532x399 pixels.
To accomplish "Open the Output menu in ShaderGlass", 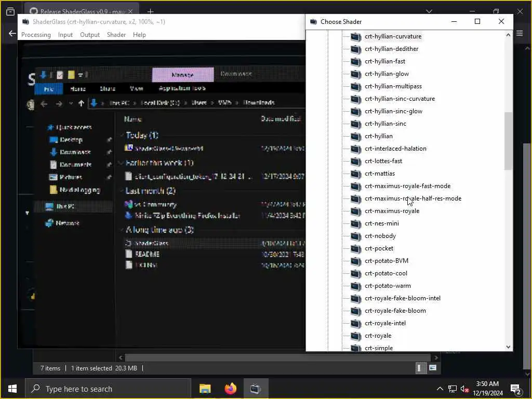I will 90,35.
